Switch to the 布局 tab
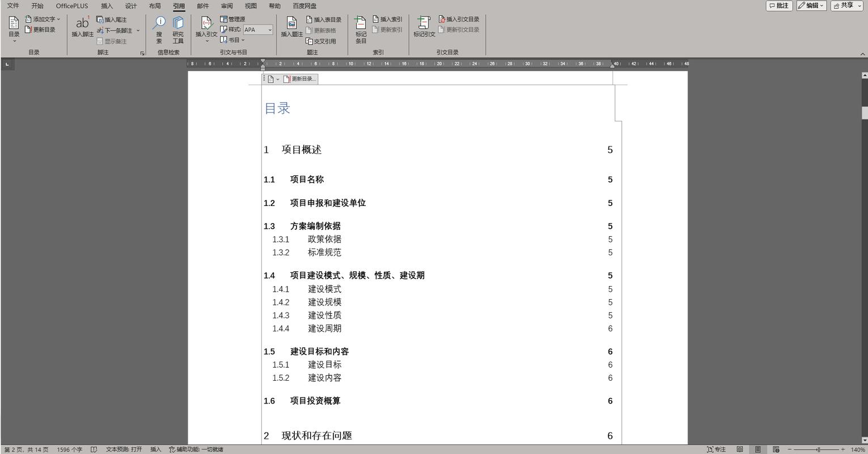The height and width of the screenshot is (454, 868). pyautogui.click(x=155, y=6)
